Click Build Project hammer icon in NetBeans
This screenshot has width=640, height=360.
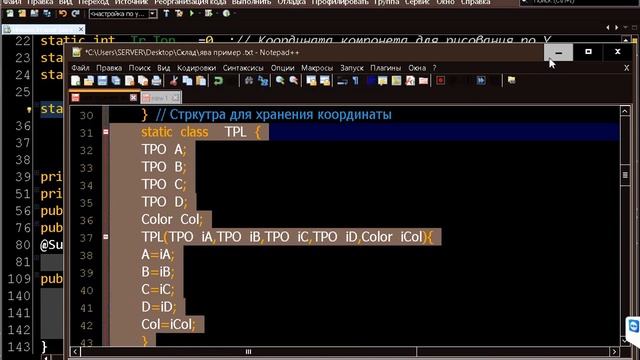tap(166, 13)
